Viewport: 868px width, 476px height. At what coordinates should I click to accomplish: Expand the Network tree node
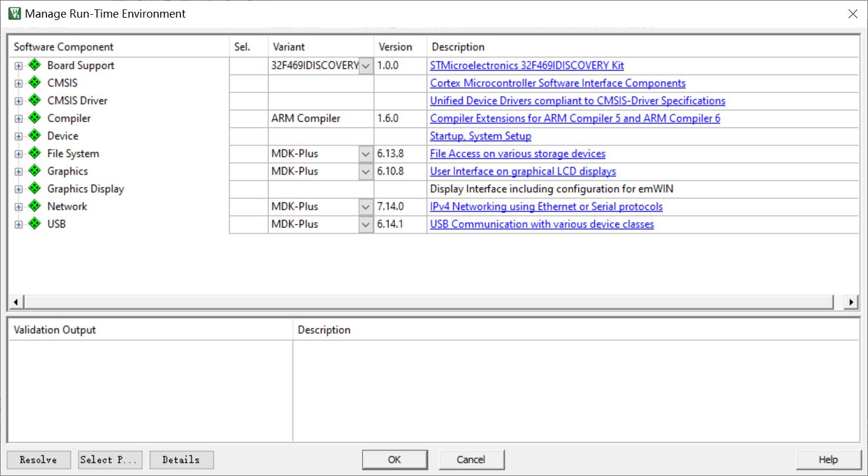click(x=19, y=207)
